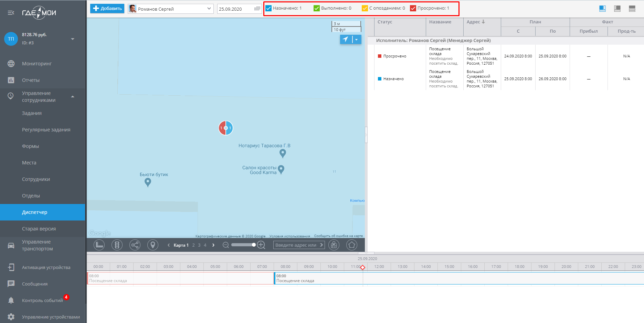Switch to the stacked rows layout icon

(632, 9)
